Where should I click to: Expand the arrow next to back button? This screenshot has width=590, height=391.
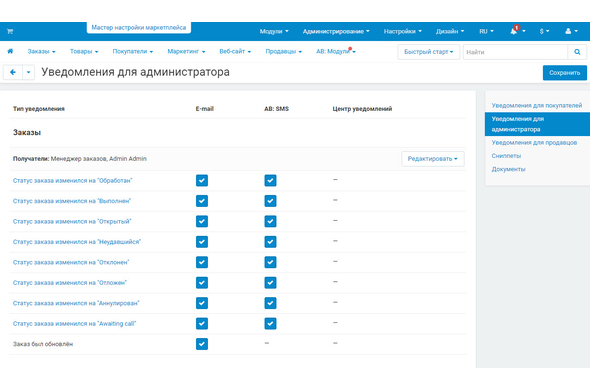pos(29,72)
